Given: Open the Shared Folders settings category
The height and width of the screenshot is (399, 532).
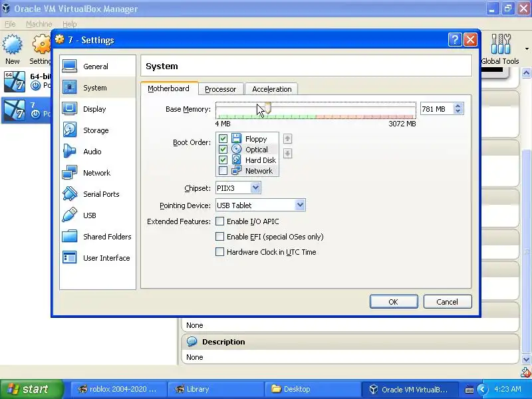Looking at the screenshot, I should click(x=98, y=237).
